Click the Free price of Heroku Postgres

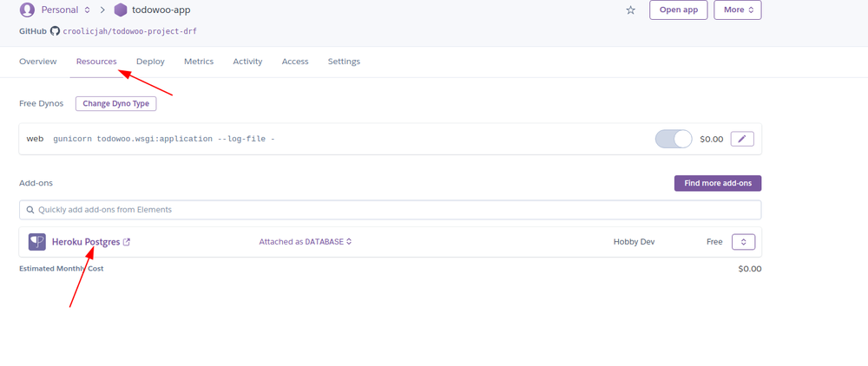coord(714,242)
